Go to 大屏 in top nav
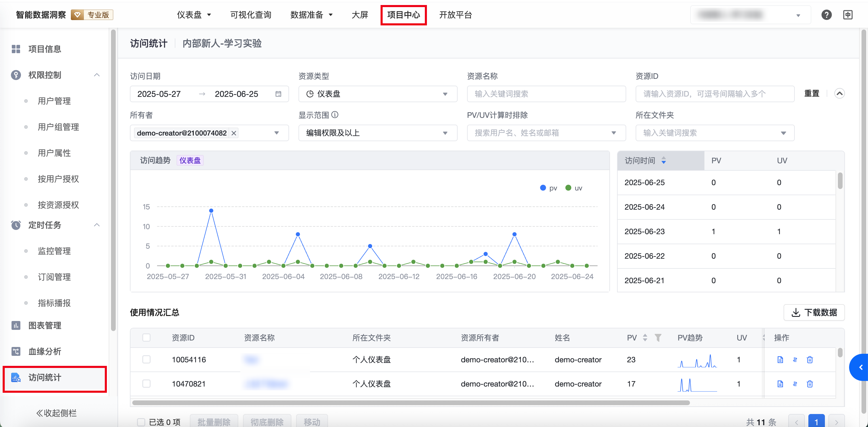868x427 pixels. (360, 15)
